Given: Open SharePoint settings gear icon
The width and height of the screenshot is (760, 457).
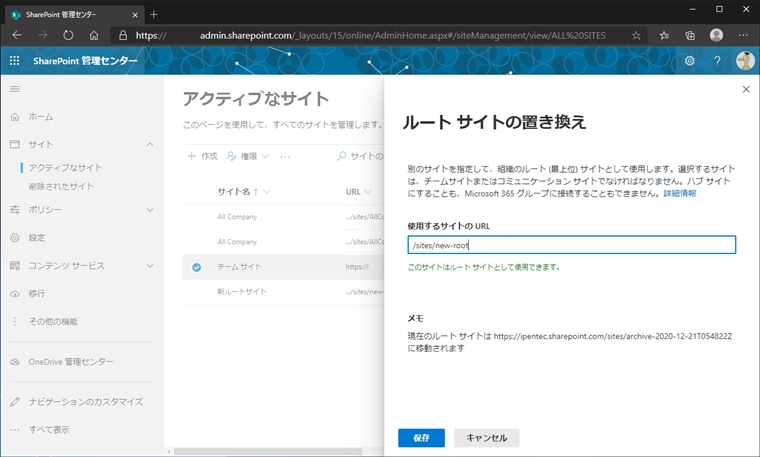Looking at the screenshot, I should tap(690, 61).
